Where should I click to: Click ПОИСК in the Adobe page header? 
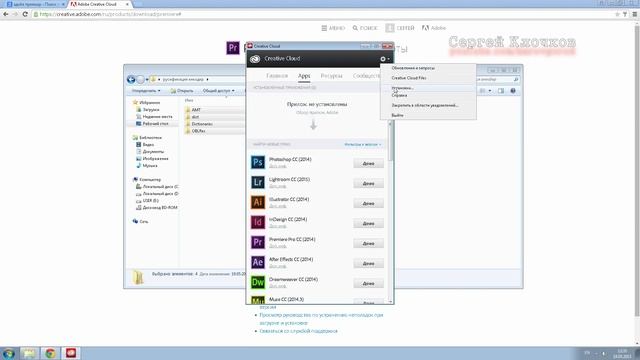point(365,28)
